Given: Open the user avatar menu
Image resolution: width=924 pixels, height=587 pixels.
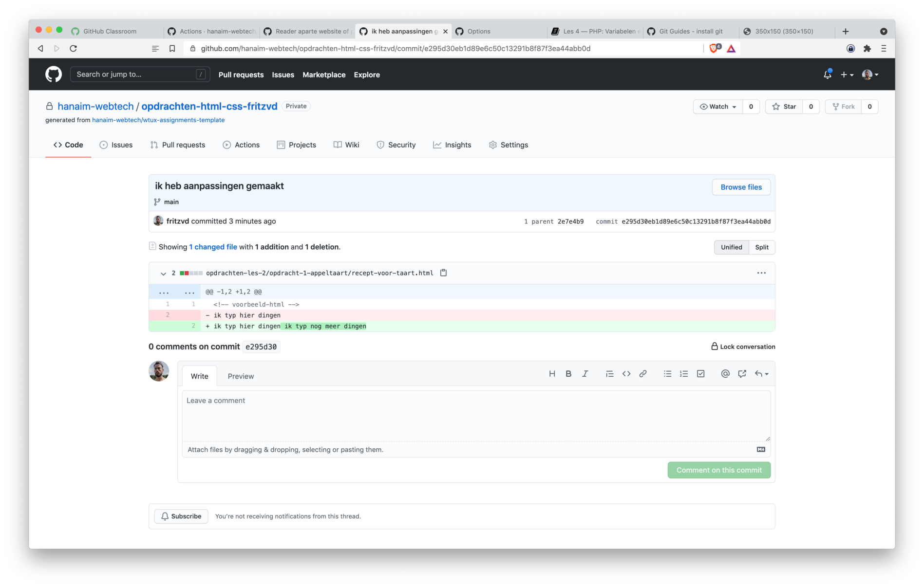Looking at the screenshot, I should [870, 74].
